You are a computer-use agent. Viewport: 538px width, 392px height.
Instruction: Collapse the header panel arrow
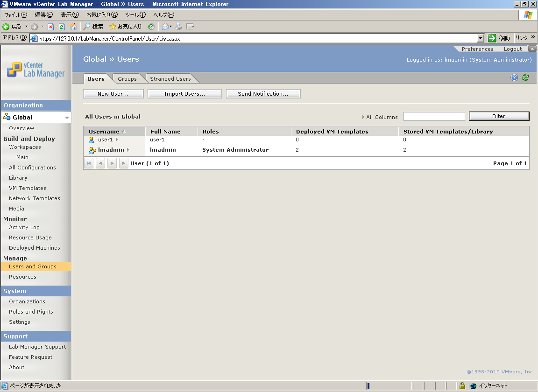532,49
